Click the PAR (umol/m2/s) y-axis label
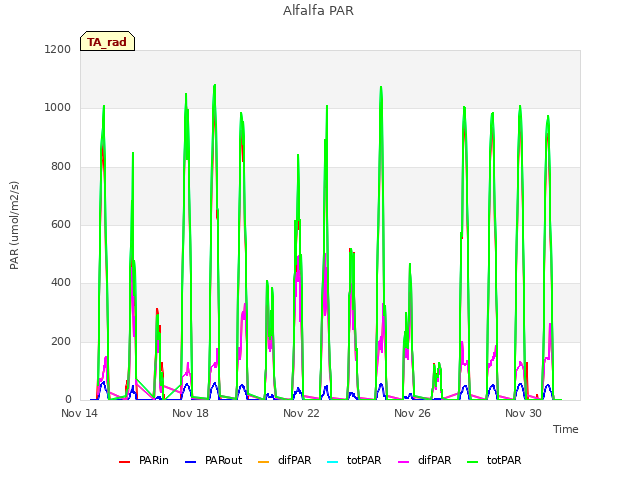This screenshot has width=640, height=480. [14, 225]
